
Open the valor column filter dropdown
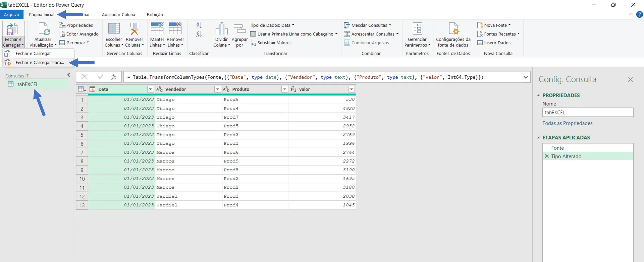(x=352, y=89)
